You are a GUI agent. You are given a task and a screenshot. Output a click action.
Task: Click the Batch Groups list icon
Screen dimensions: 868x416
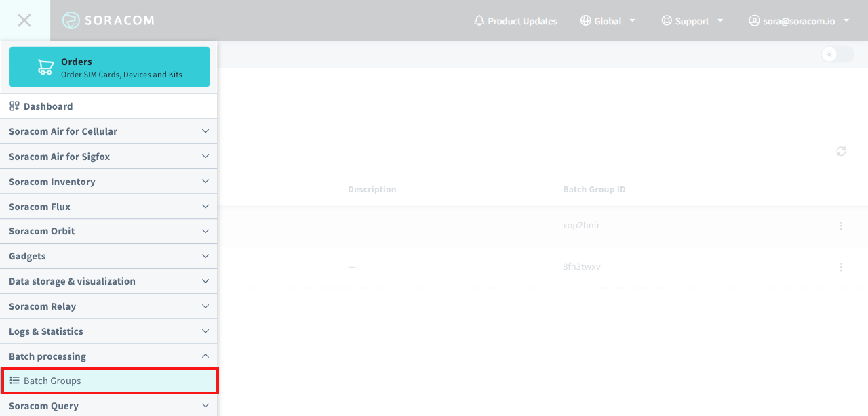(15, 380)
